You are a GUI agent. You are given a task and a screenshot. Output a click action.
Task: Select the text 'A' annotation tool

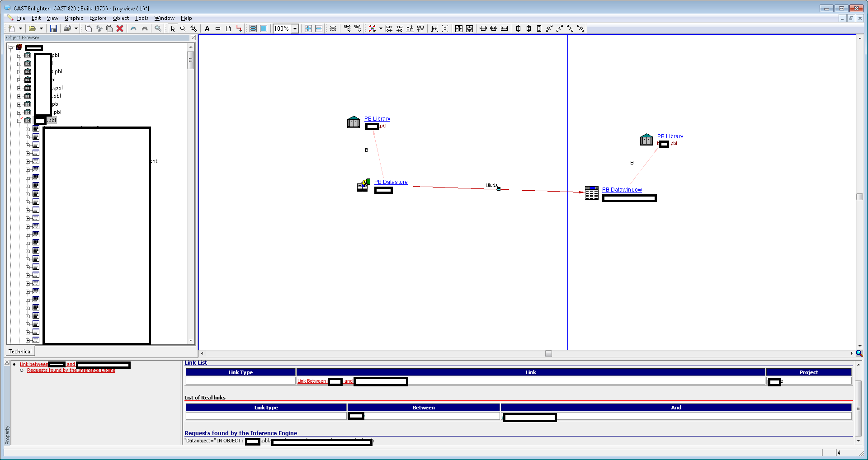[208, 28]
